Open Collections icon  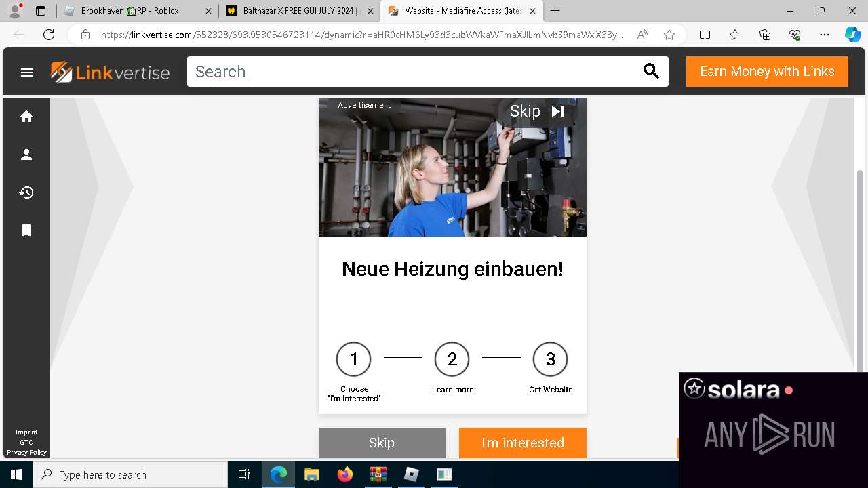click(x=765, y=35)
